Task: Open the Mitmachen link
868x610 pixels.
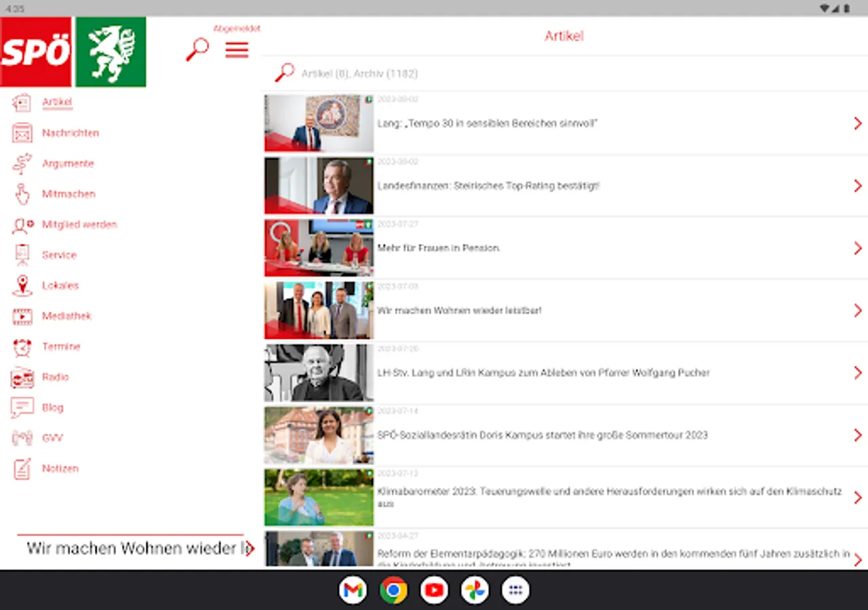Action: pos(68,194)
